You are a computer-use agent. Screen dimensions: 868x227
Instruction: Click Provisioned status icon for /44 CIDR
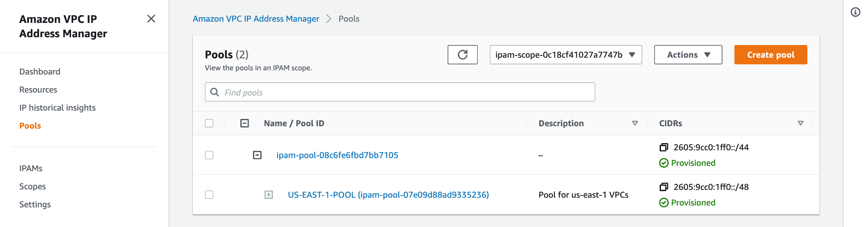664,163
